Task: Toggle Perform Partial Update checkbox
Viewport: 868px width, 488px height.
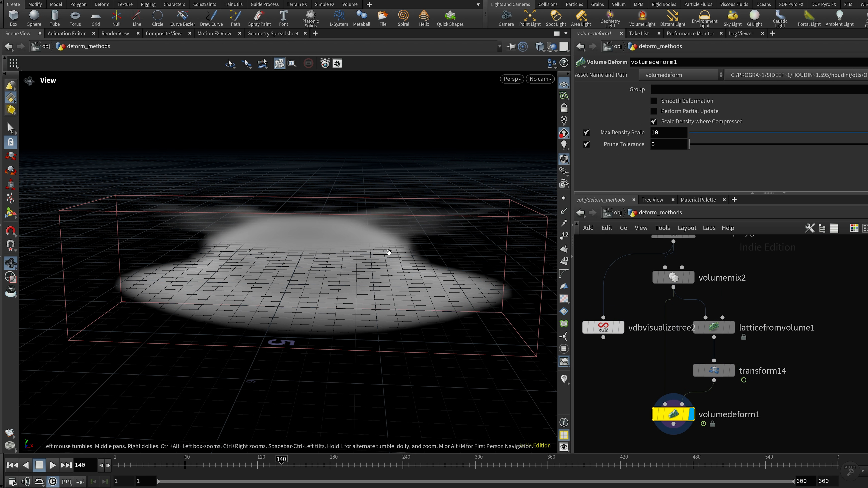Action: click(x=654, y=111)
